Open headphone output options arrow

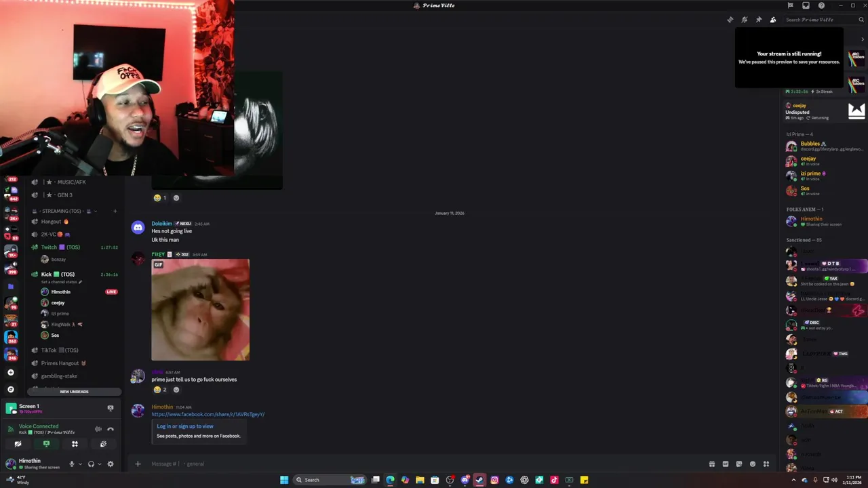click(x=99, y=464)
